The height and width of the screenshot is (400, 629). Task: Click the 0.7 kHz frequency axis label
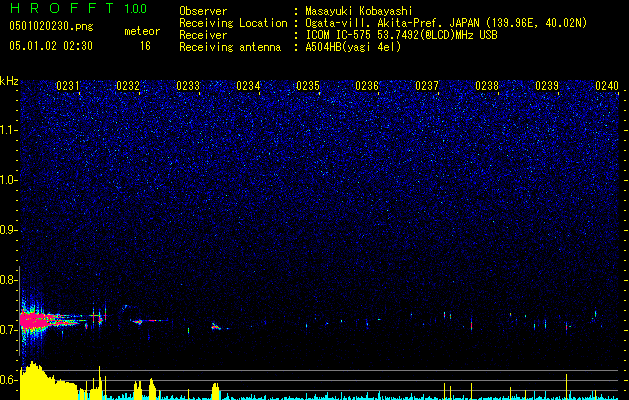point(8,330)
